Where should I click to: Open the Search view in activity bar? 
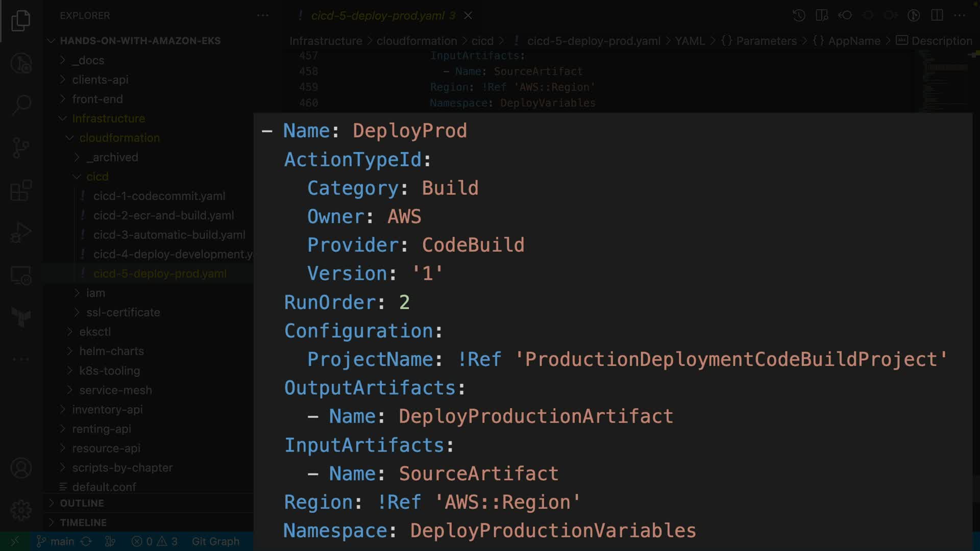[21, 105]
